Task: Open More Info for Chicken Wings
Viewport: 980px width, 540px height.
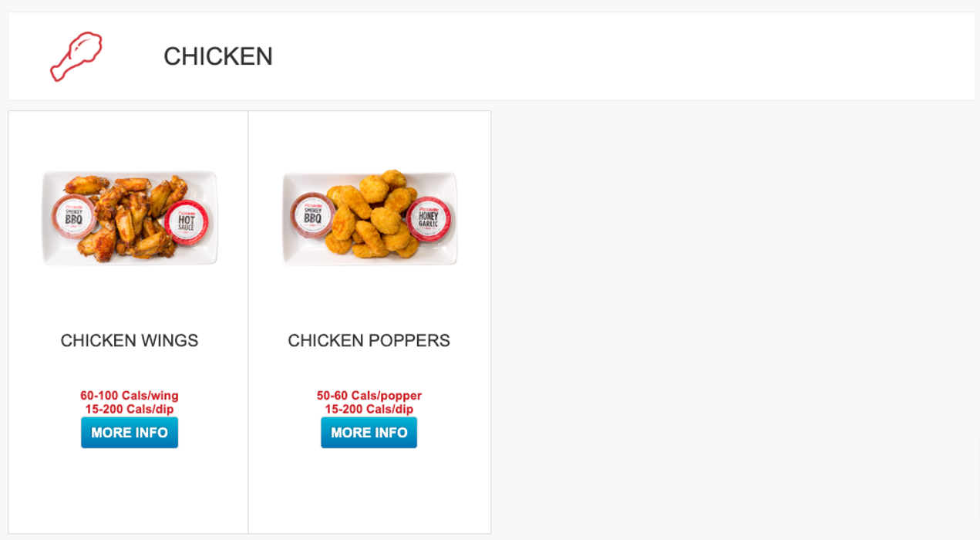Action: click(x=130, y=433)
